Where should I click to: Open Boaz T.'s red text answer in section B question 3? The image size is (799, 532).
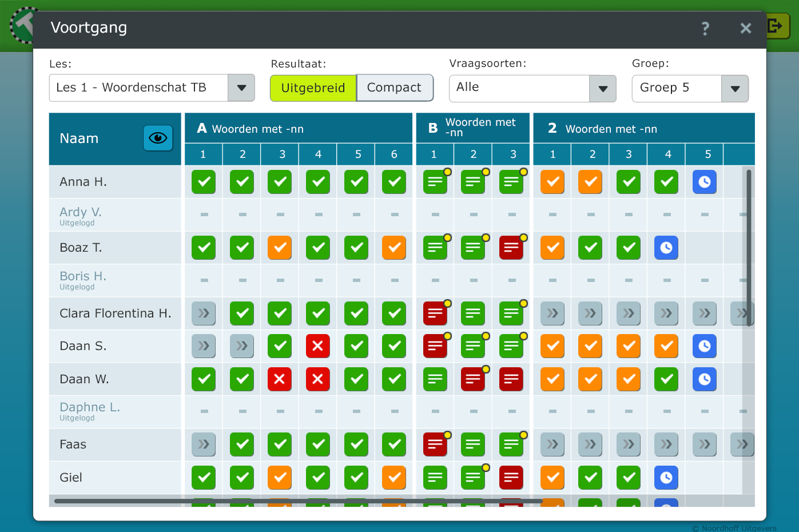(x=511, y=248)
